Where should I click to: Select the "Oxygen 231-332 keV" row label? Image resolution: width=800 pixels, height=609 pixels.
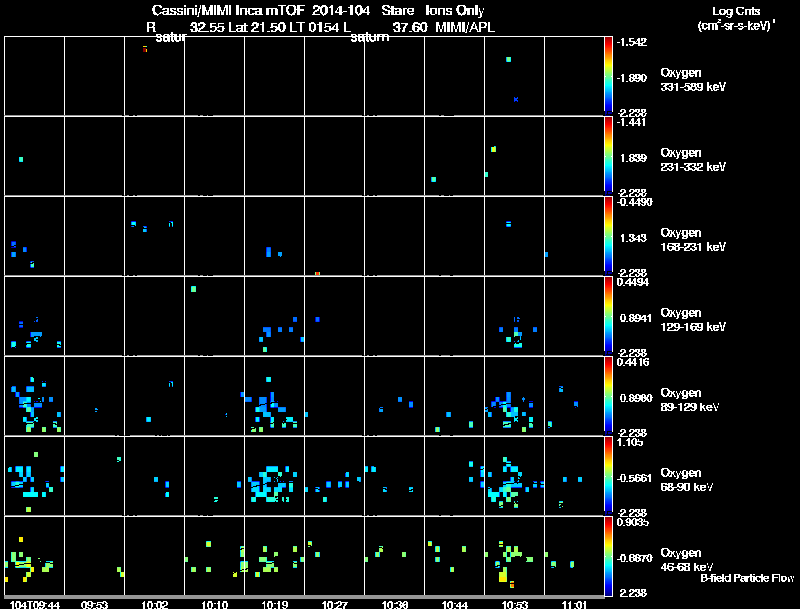click(693, 160)
